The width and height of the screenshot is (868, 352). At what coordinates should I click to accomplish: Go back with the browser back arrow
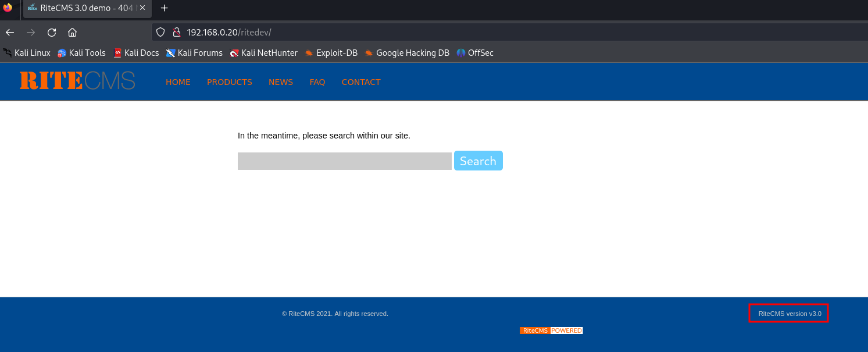tap(10, 33)
